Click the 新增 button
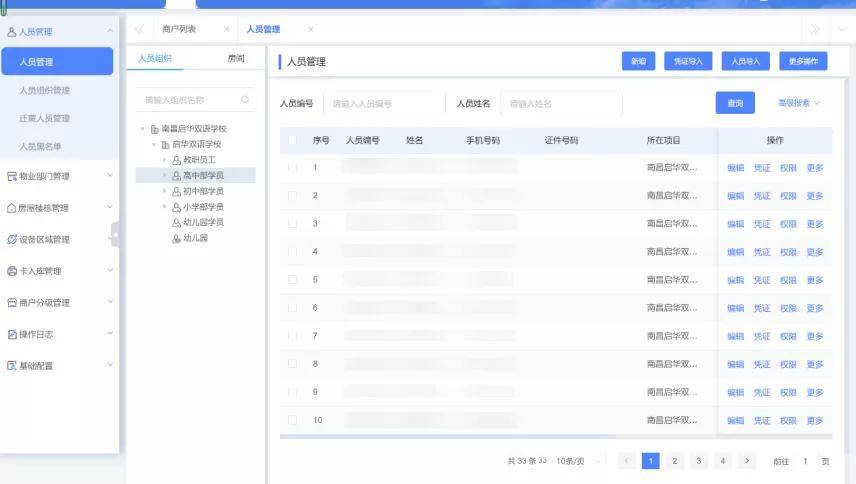 (x=639, y=61)
